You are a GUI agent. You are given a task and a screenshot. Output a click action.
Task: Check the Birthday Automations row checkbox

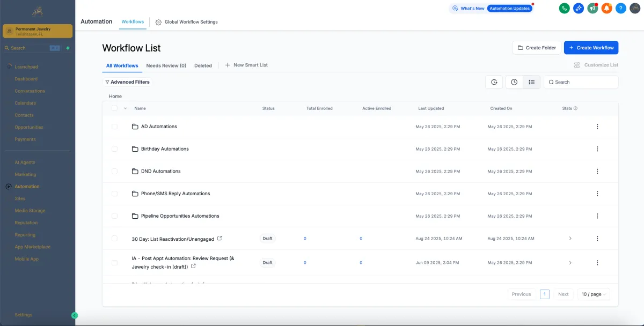pos(114,149)
